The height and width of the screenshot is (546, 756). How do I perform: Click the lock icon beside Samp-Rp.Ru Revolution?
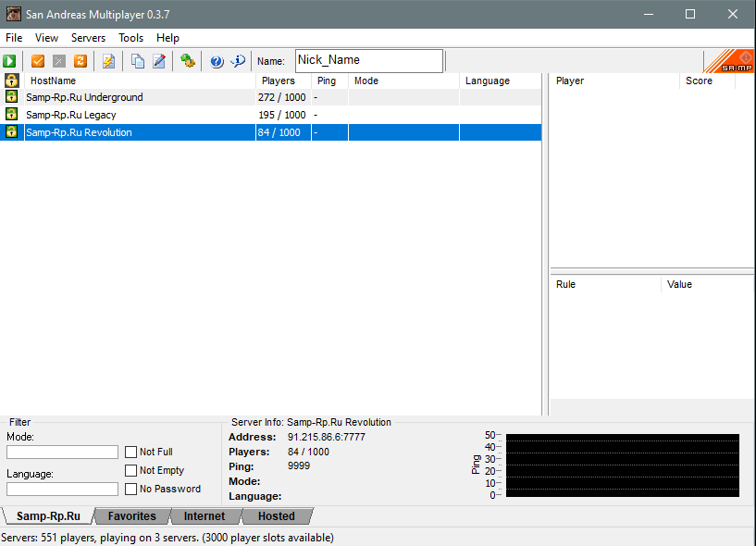tap(12, 131)
